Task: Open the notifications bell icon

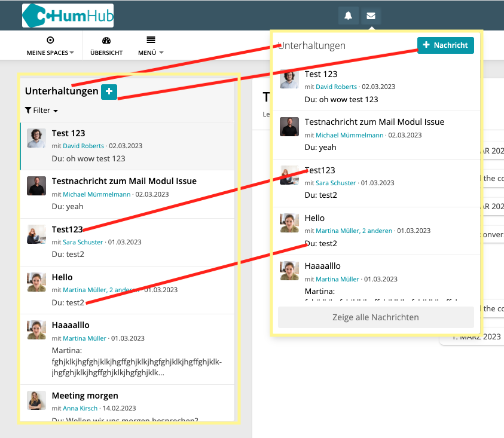Action: 349,16
